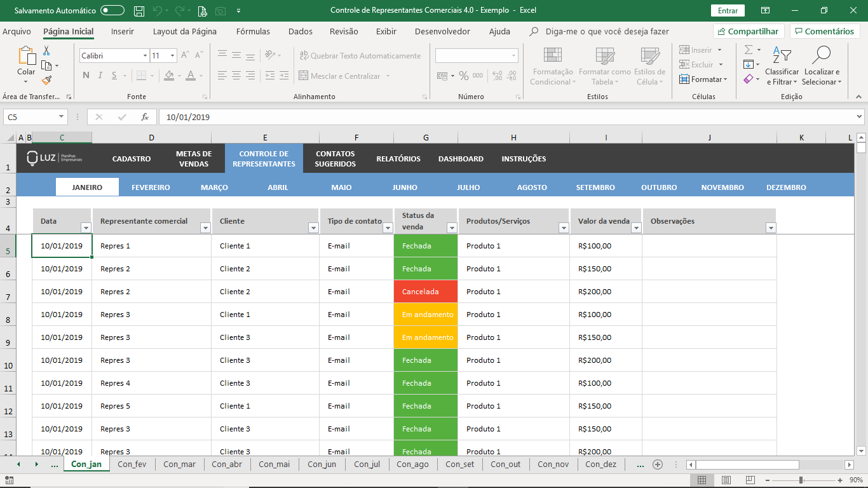Expand the formula bar chevron

click(x=860, y=117)
